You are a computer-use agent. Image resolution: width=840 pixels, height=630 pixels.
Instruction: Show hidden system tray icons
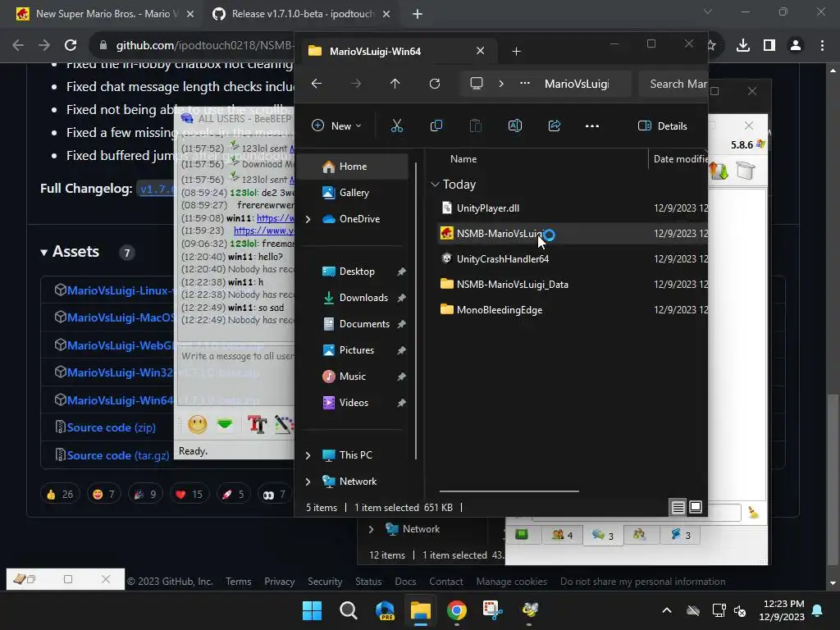tap(666, 610)
